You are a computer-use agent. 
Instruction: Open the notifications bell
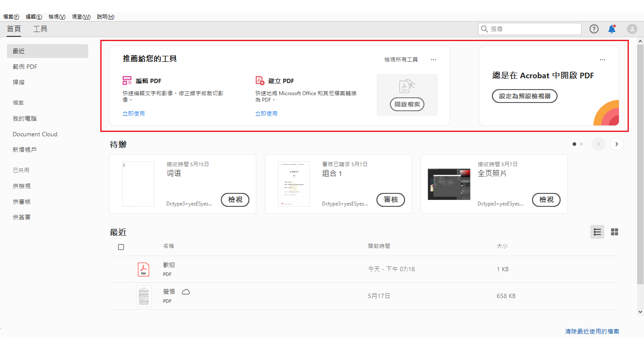(612, 29)
